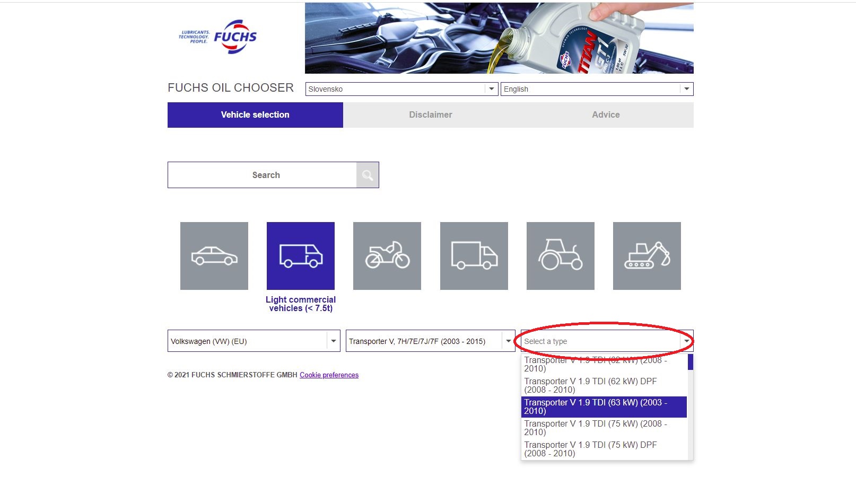856x504 pixels.
Task: Switch to the Vehicle selection tab
Action: 255,114
